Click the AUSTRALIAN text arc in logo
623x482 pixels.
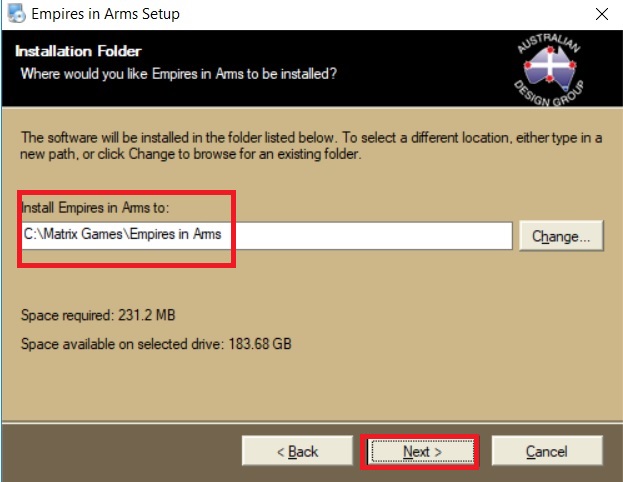pos(549,43)
